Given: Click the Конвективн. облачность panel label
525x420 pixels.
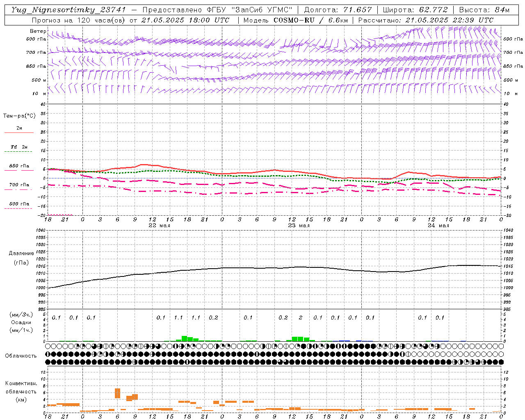Looking at the screenshot, I should (x=21, y=388).
